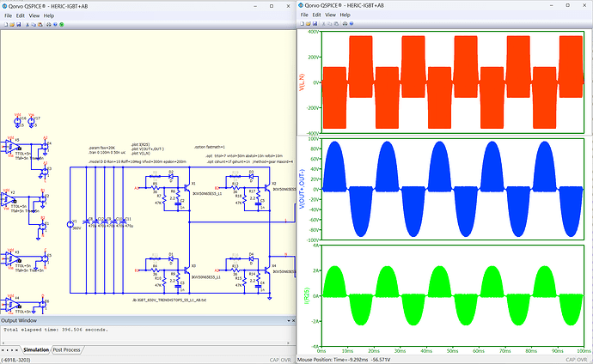The height and width of the screenshot is (364, 593).
Task: Click the open folder icon in the waveform window
Action: click(309, 23)
